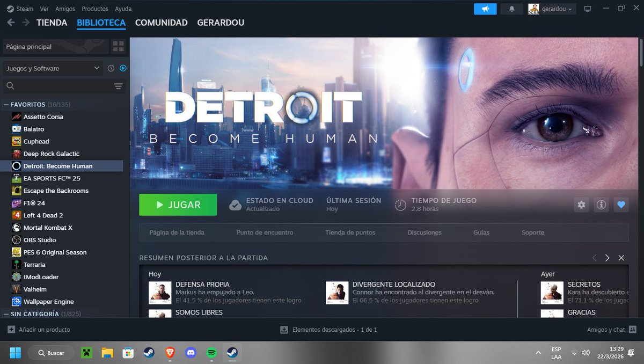Open the GERARDOU profile tab
The image size is (644, 364).
(221, 23)
